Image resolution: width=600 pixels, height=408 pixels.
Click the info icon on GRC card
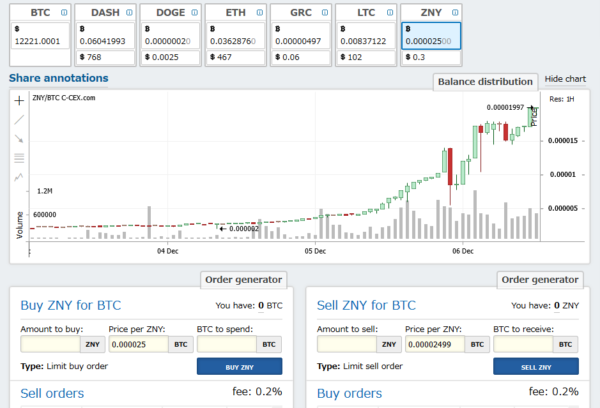[325, 13]
